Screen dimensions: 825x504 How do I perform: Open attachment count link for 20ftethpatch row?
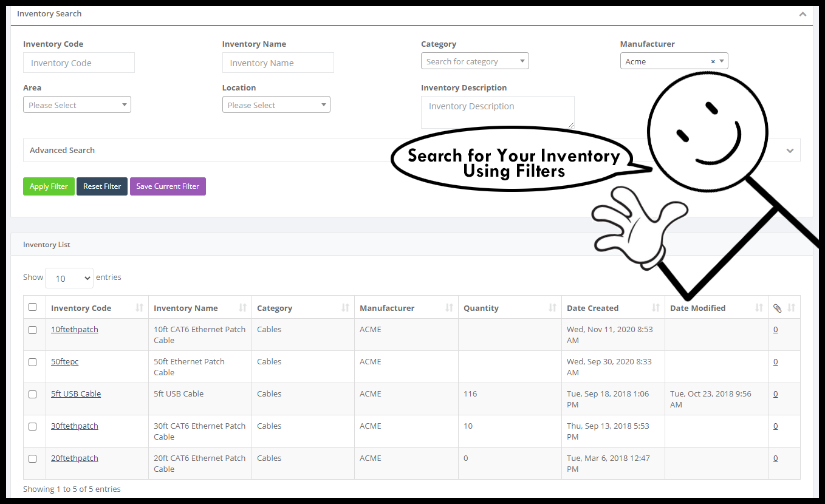(776, 458)
